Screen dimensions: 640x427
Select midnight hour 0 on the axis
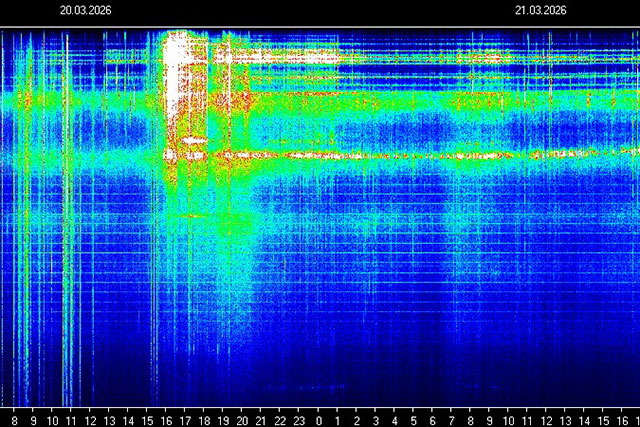[318, 419]
